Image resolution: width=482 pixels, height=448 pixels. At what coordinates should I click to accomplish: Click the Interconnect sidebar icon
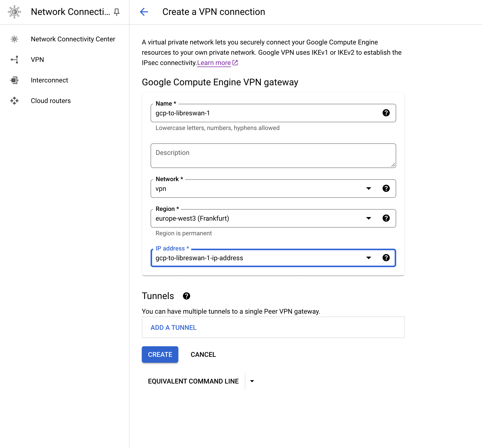[x=14, y=80]
